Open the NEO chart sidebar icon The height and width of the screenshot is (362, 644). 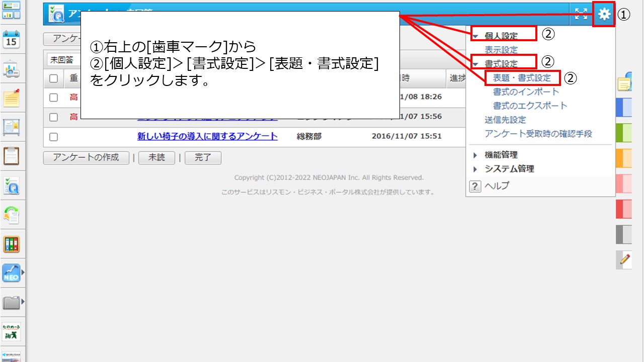pos(11,273)
